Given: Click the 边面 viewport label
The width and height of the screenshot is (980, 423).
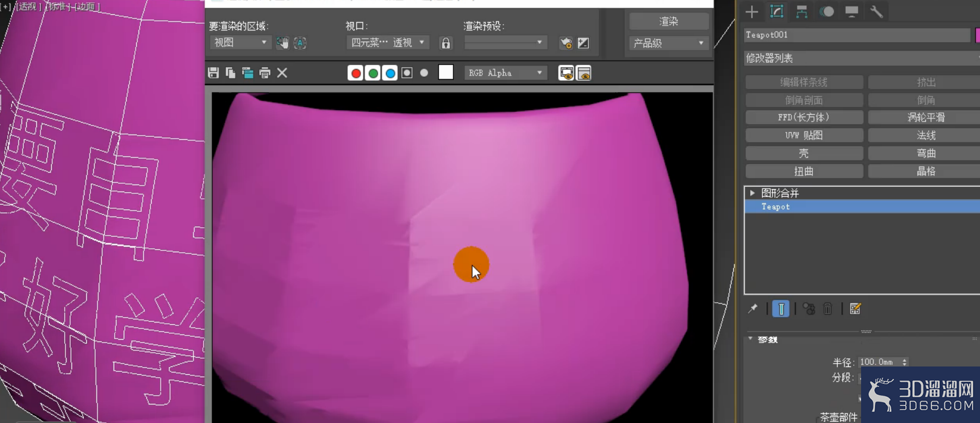Looking at the screenshot, I should (86, 6).
